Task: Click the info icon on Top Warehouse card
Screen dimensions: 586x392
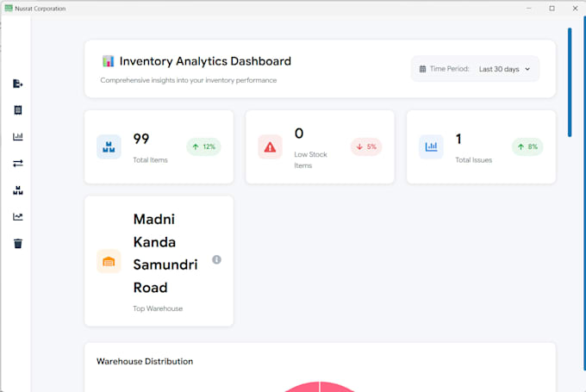Action: coord(216,259)
